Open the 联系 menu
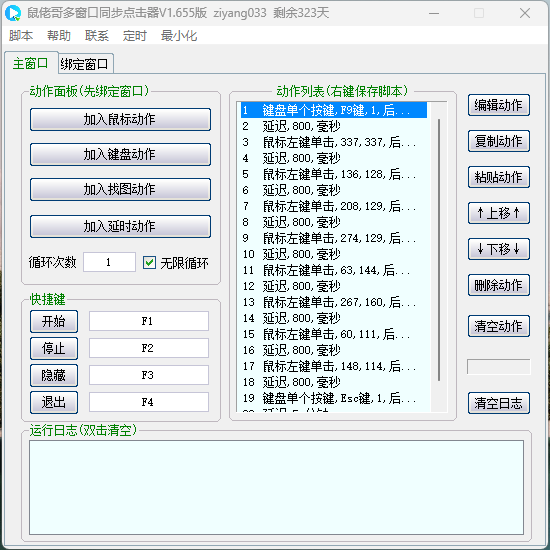The width and height of the screenshot is (550, 550). click(x=97, y=36)
